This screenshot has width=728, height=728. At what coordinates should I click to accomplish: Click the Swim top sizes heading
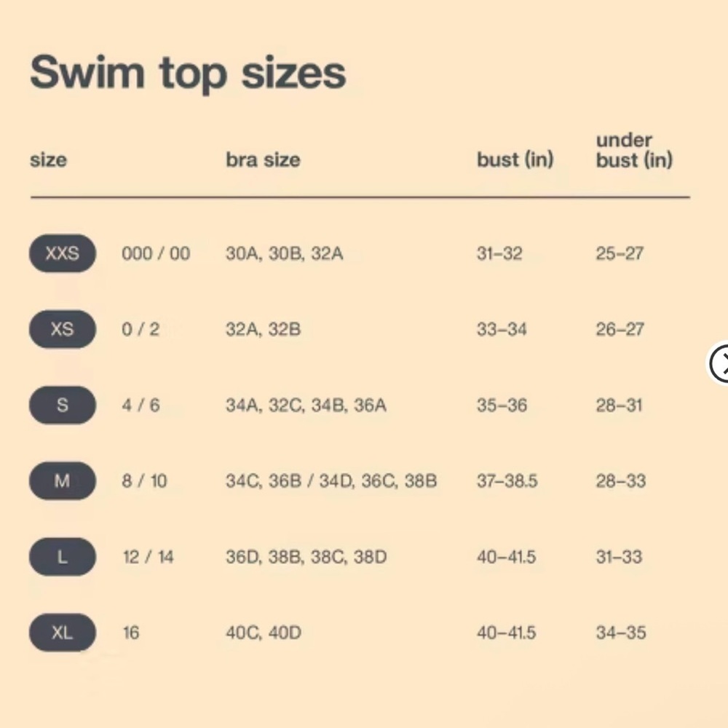point(188,73)
